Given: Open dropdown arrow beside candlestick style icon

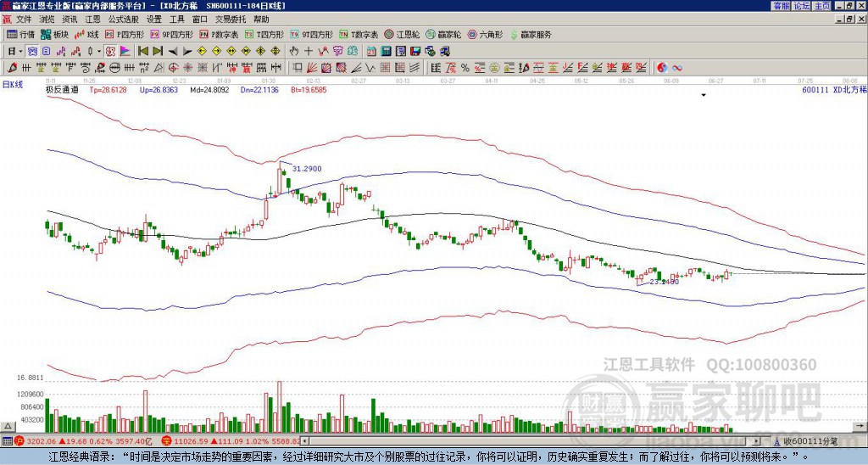Looking at the screenshot, I should click(99, 51).
